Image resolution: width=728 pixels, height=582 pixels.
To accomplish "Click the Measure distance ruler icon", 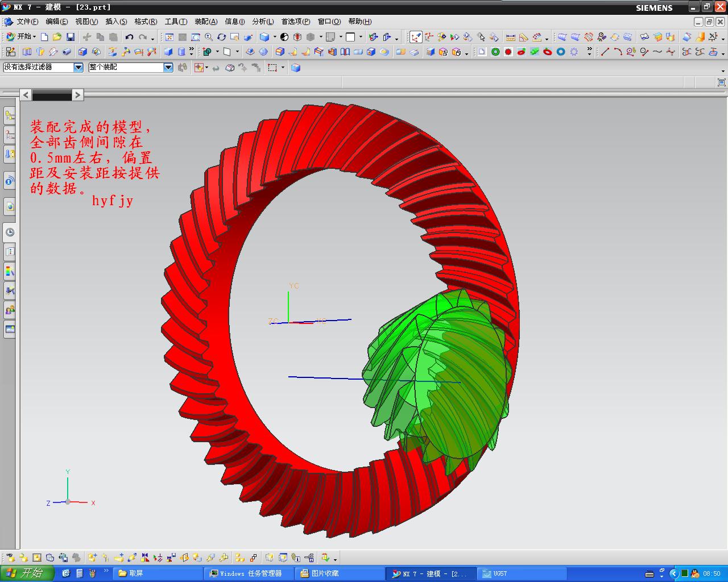I will (511, 37).
